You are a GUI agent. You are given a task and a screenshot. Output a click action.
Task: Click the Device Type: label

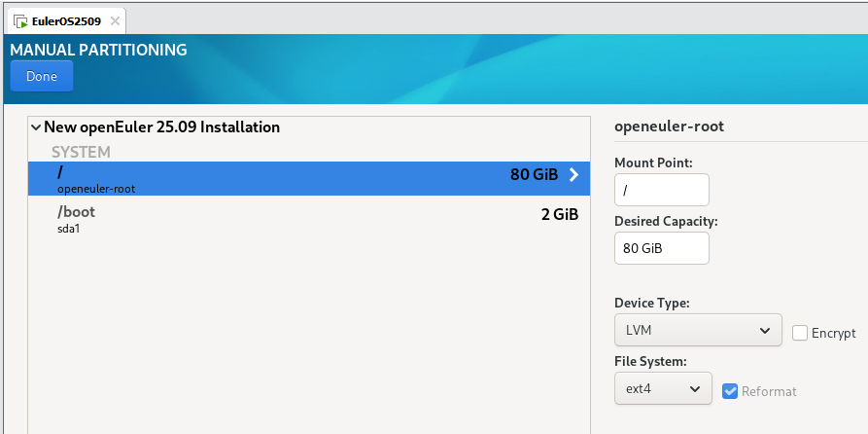pos(652,304)
